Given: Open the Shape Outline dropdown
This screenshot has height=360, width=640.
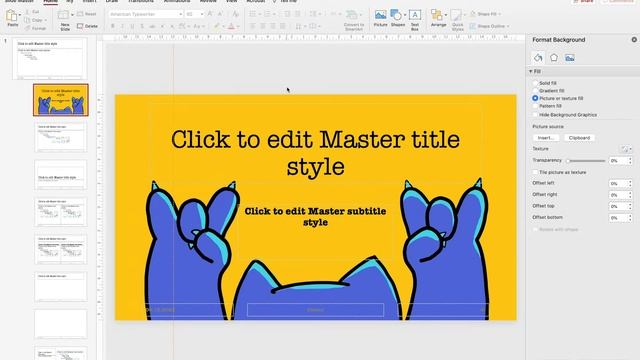Looking at the screenshot, I should tap(508, 26).
